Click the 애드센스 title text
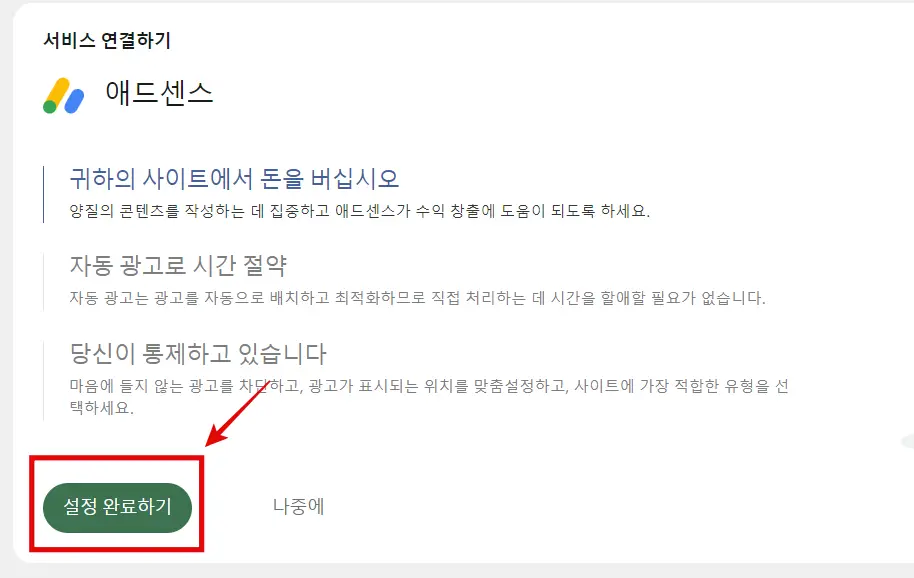Viewport: 914px width, 578px height. coord(159,93)
